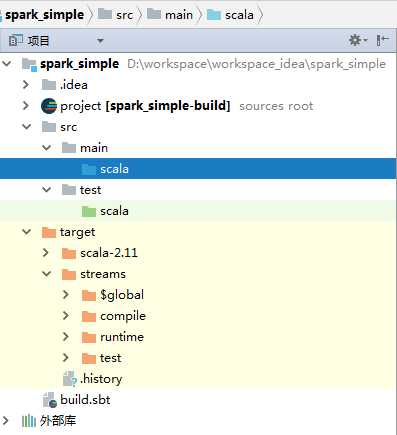Click the streams test folder icon
The width and height of the screenshot is (397, 435).
click(x=89, y=358)
